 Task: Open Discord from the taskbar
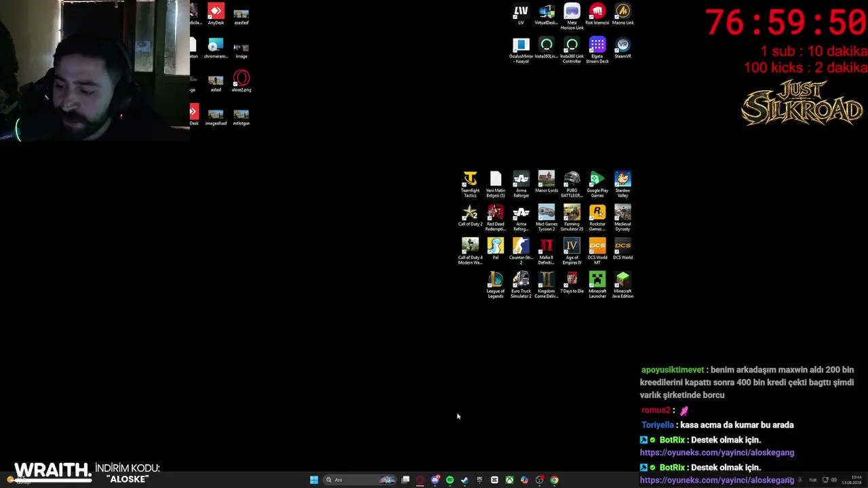[x=435, y=480]
